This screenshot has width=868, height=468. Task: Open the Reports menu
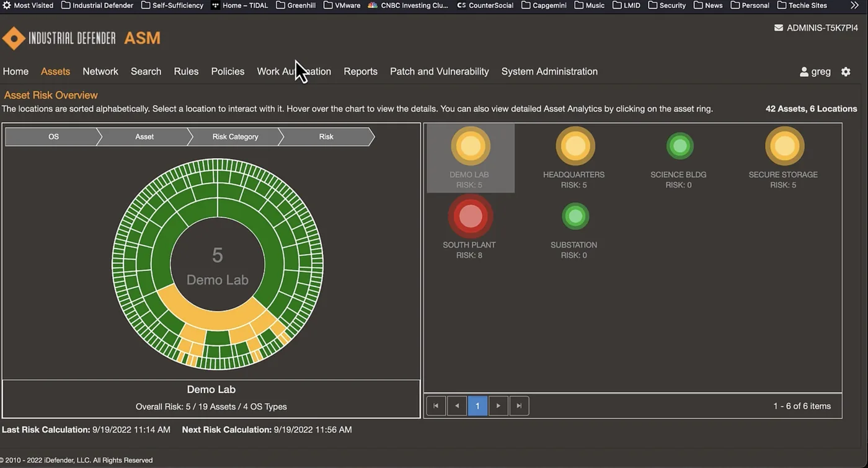coord(360,71)
